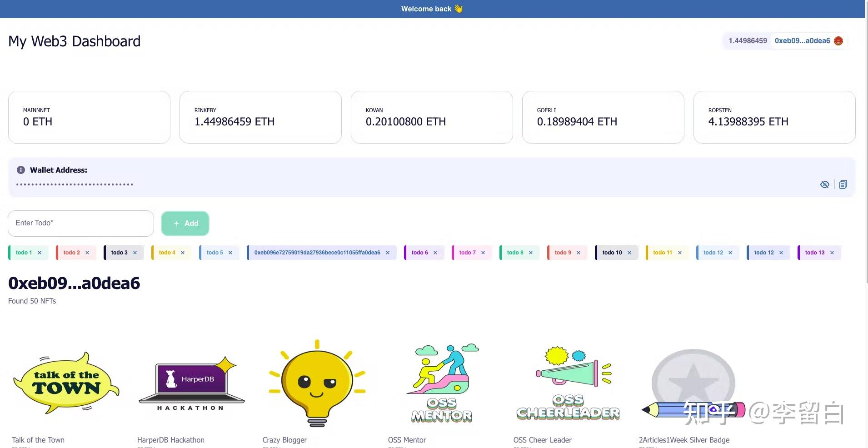Click the HarperDB Hackathon NFT image

(x=191, y=383)
